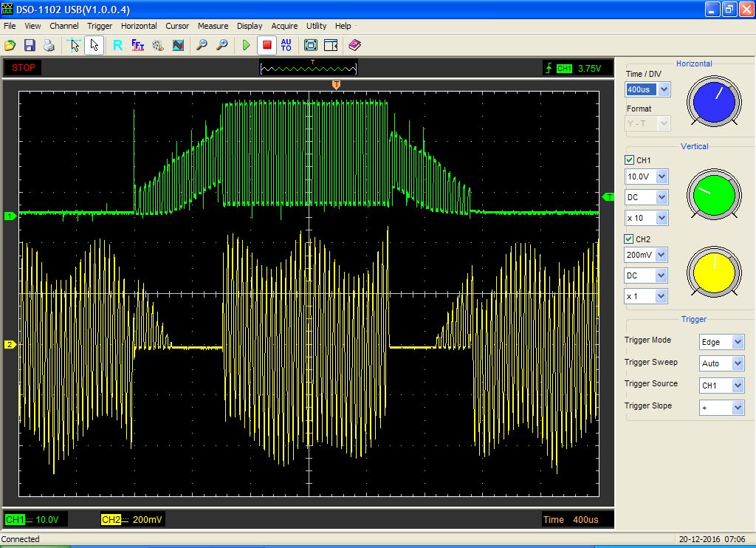Expand the CH1 10.0V voltage dropdown
The image size is (756, 548).
tap(661, 177)
